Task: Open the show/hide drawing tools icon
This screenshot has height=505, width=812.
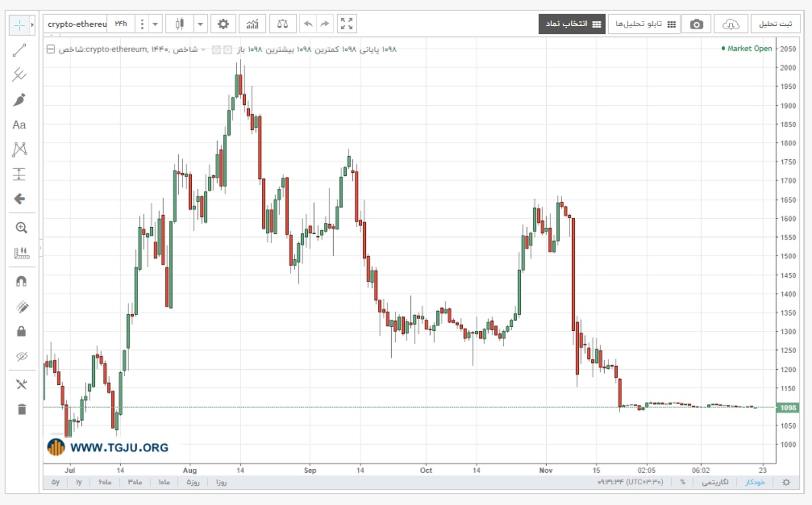Action: click(x=21, y=384)
